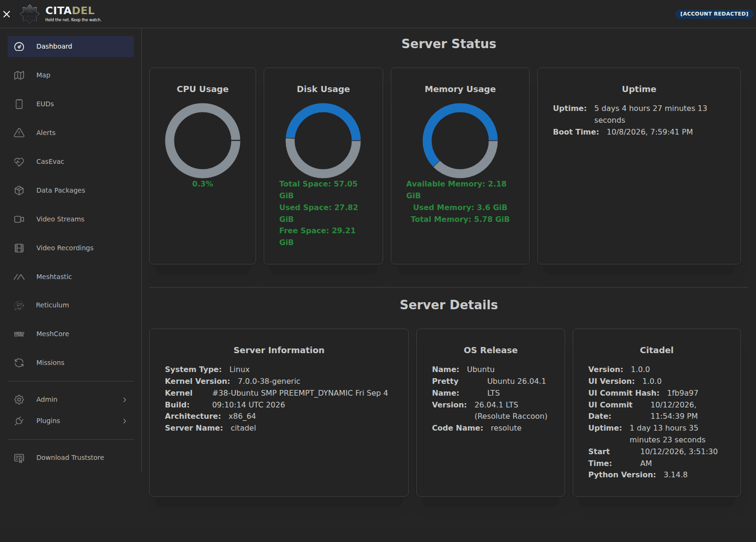Click the Video Recordings film icon
This screenshot has height=542, width=756.
tap(19, 248)
